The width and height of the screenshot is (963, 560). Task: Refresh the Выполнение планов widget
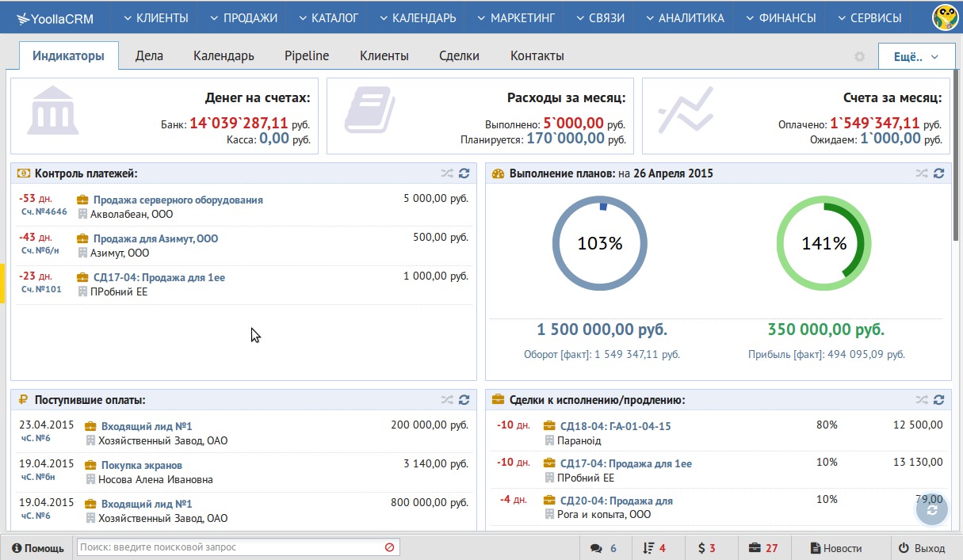tap(939, 173)
